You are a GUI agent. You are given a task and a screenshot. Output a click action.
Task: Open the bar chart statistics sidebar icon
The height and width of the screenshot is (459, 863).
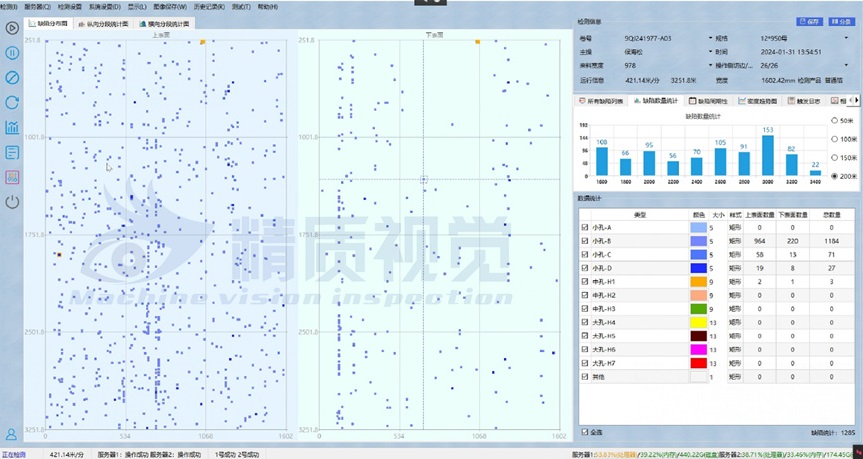(12, 127)
